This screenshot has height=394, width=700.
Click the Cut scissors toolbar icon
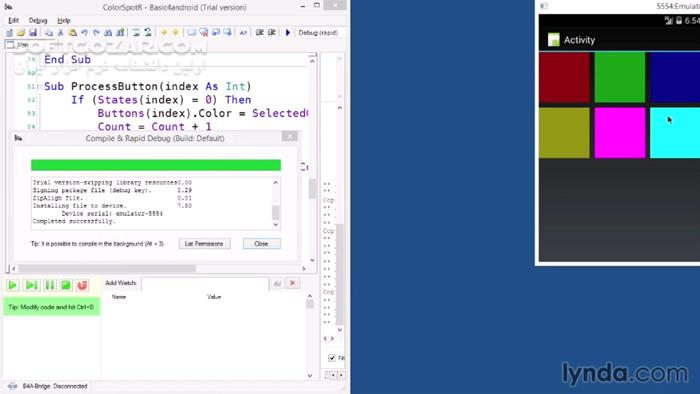(61, 33)
